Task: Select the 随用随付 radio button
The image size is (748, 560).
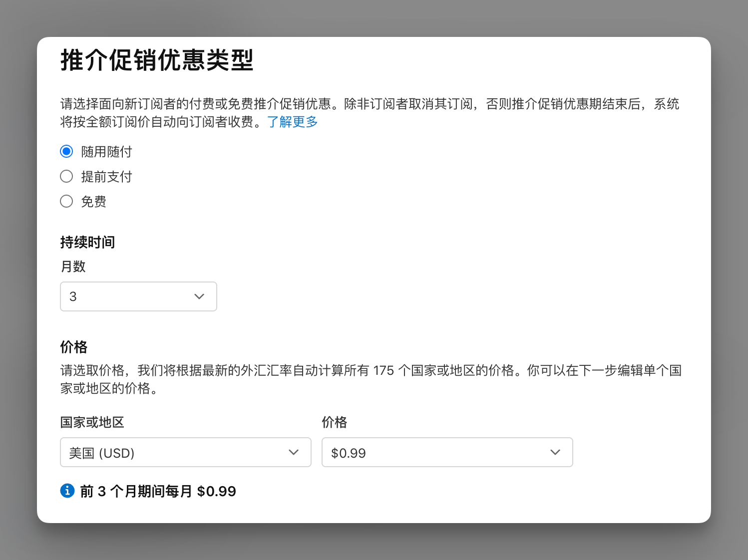Action: (x=66, y=151)
